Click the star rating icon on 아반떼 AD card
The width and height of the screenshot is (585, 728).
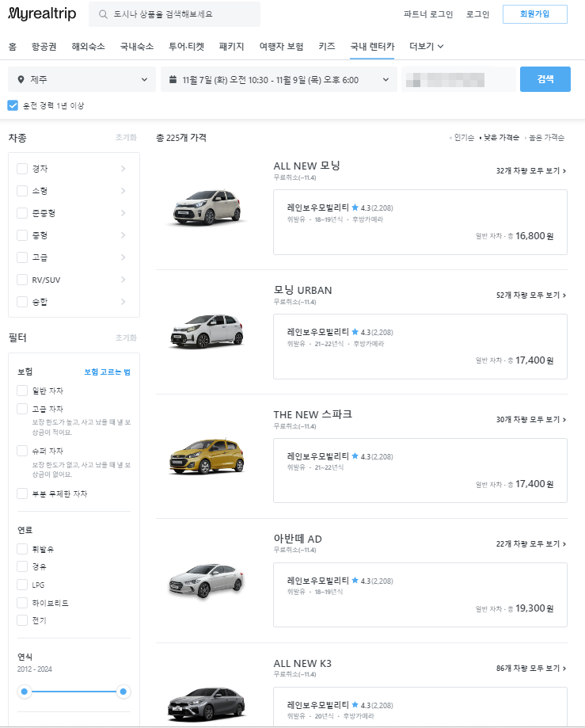355,581
